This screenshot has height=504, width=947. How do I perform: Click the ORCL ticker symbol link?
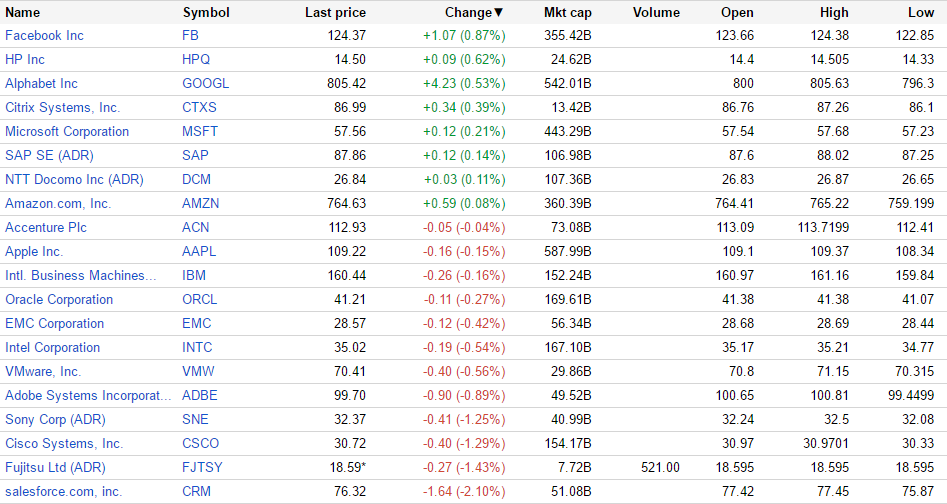click(200, 300)
